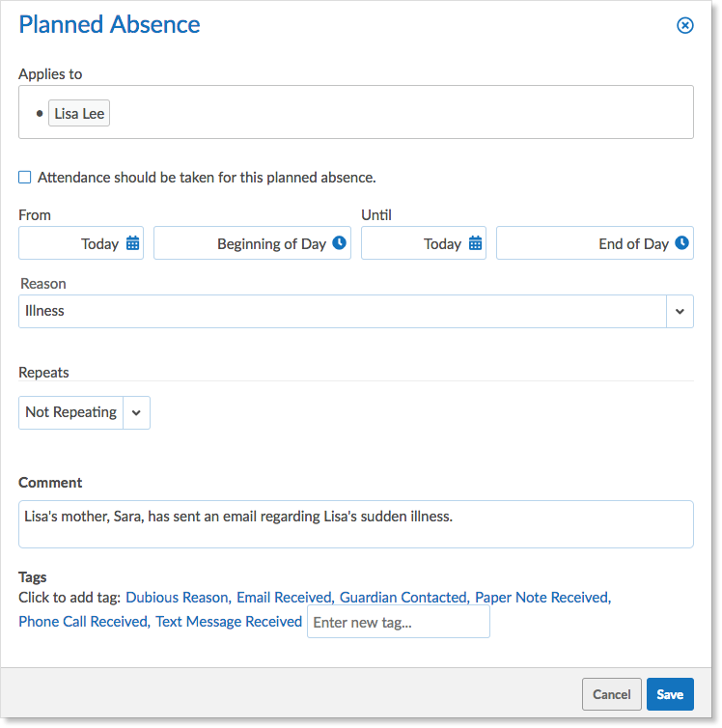Screen dimensions: 722x728
Task: Click the Beginning of Day clock icon
Action: [339, 242]
